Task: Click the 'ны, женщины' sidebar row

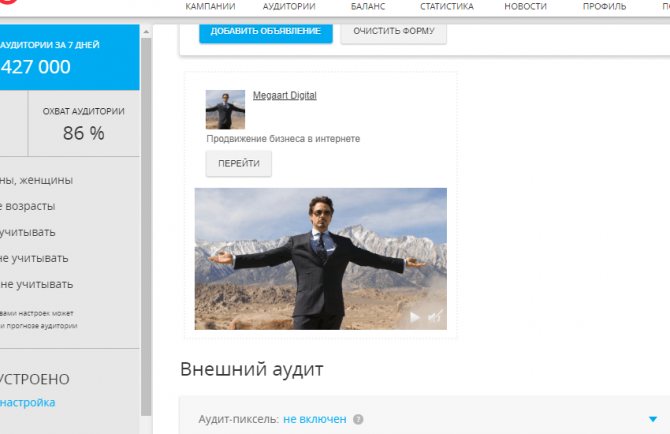Action: click(36, 180)
